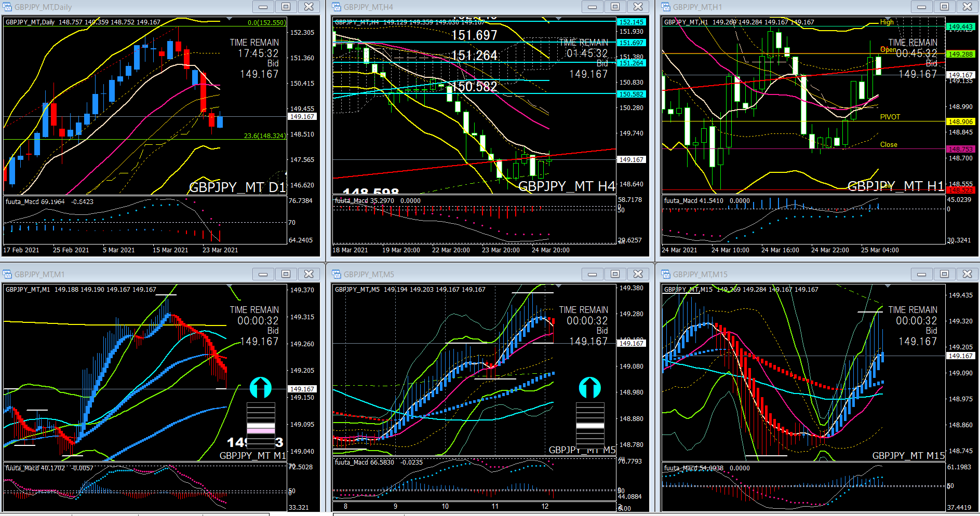Screen dimensions: 980x516
Task: Click the GBPJPY_MT,H1 window title icon
Action: pyautogui.click(x=666, y=7)
